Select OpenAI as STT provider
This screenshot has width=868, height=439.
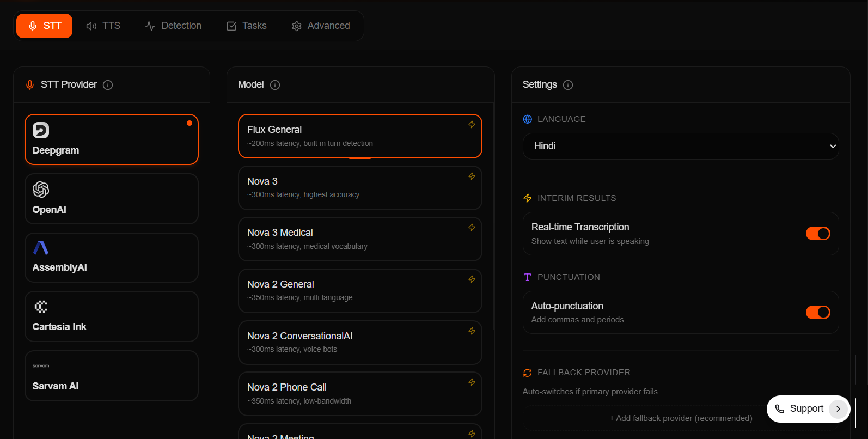(x=112, y=199)
